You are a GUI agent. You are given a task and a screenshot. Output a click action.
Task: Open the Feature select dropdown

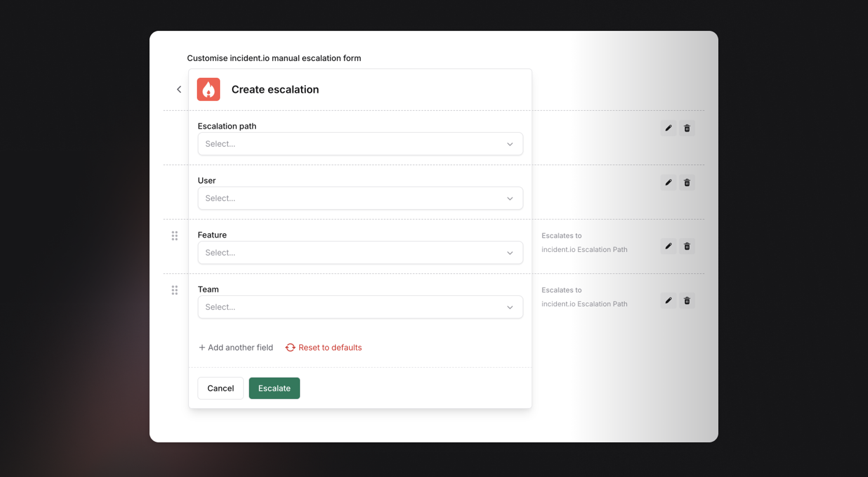360,253
